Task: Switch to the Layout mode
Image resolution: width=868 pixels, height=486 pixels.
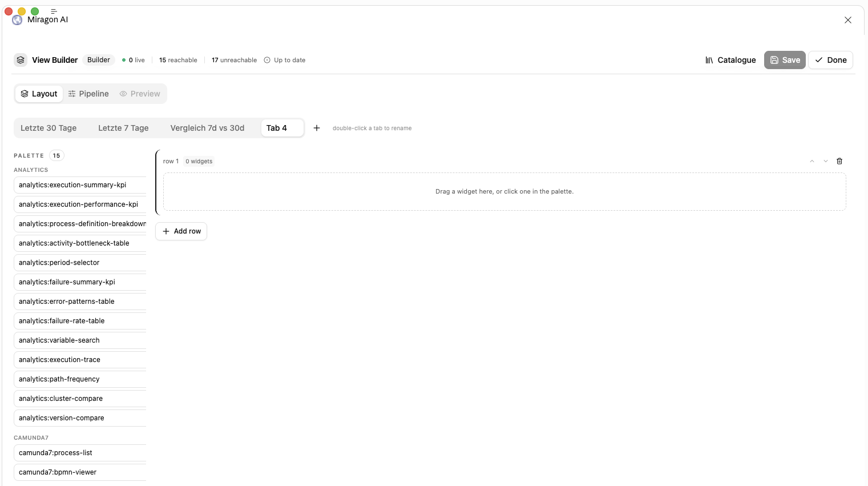Action: coord(39,94)
